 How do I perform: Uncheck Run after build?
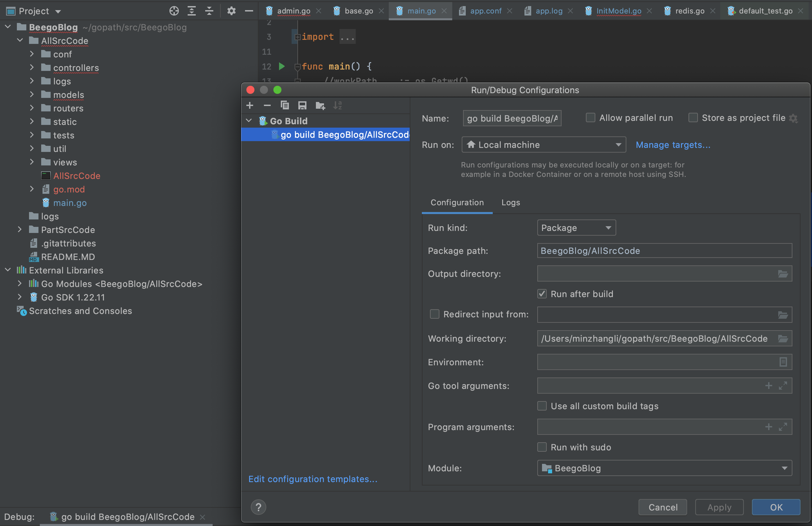[542, 294]
